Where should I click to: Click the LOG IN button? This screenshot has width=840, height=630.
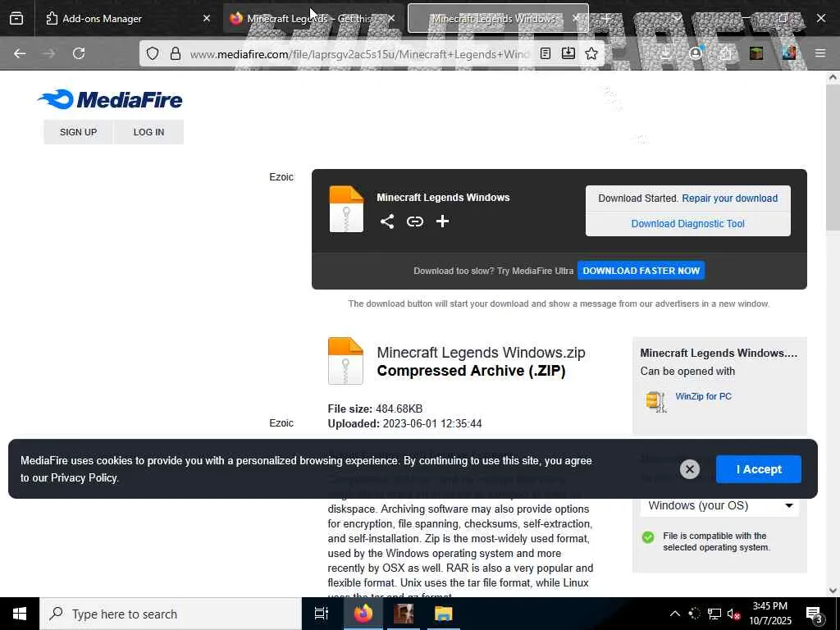pos(149,132)
